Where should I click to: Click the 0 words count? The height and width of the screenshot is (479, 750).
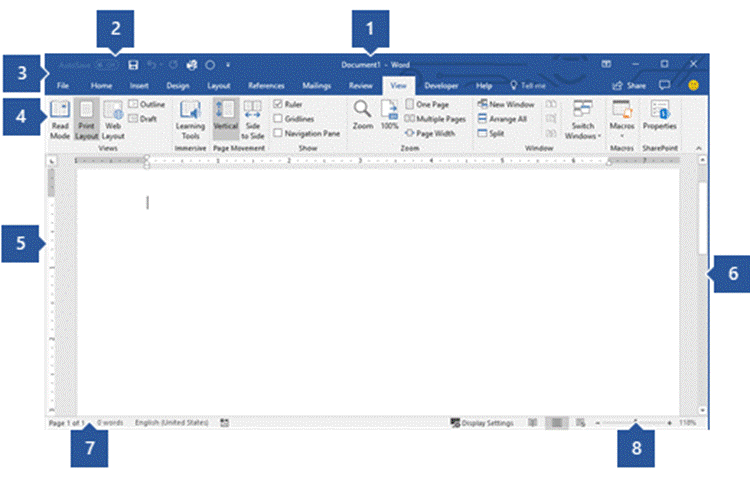pyautogui.click(x=110, y=423)
